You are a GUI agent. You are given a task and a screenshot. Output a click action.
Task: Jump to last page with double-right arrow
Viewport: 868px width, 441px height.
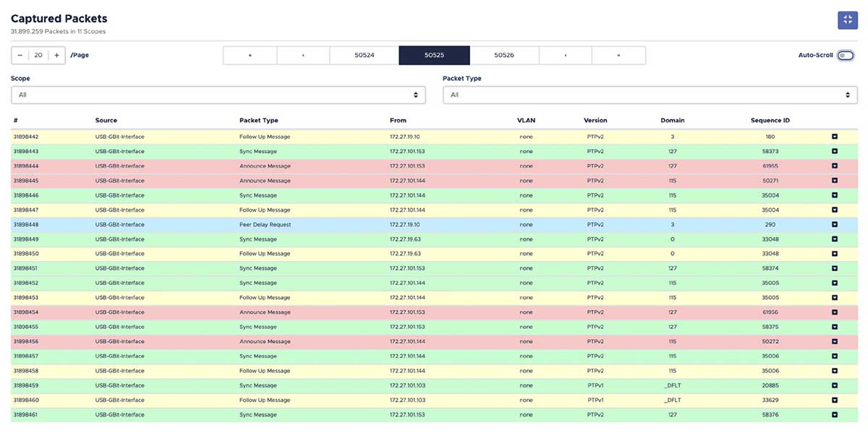point(618,56)
